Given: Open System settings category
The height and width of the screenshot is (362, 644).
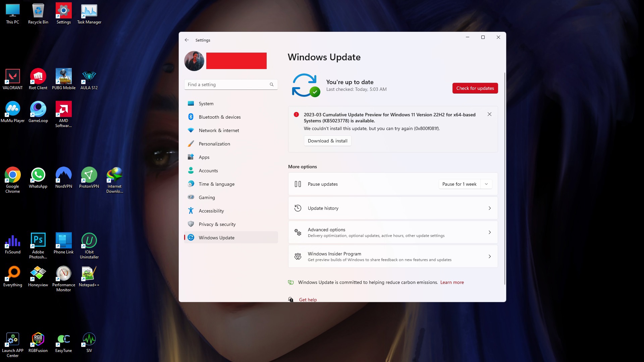Looking at the screenshot, I should [x=231, y=104].
